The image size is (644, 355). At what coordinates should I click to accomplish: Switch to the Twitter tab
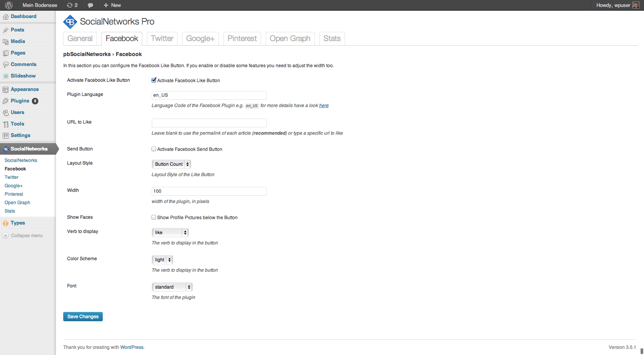tap(162, 39)
